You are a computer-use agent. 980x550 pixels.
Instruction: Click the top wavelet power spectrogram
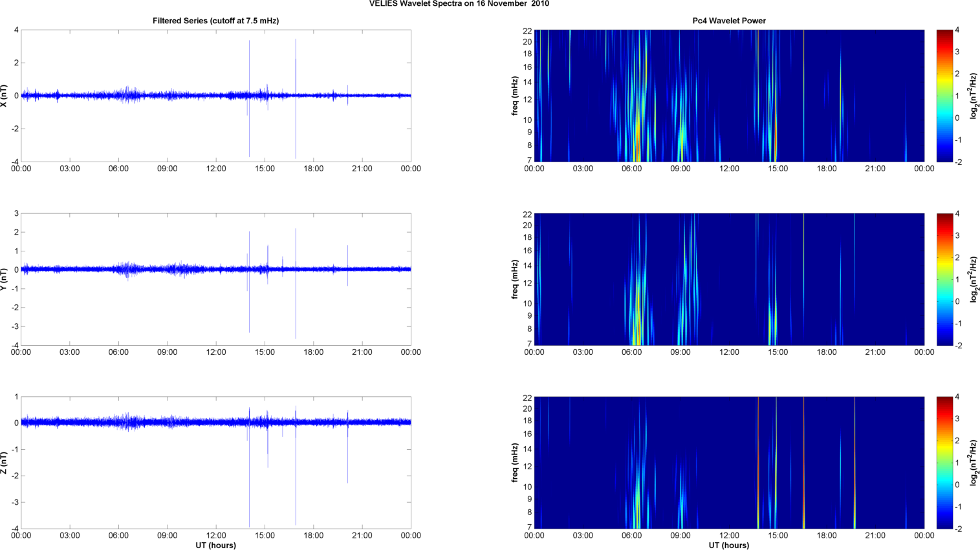coord(728,96)
